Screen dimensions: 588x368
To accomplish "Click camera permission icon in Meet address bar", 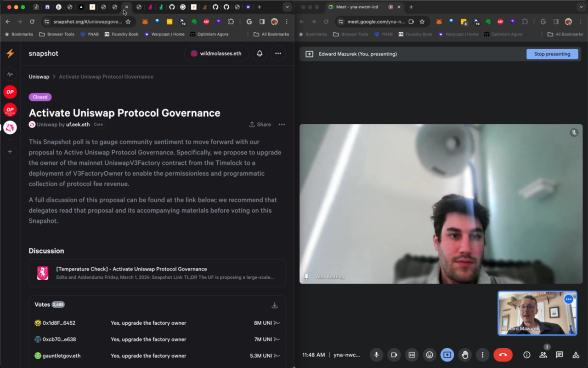I will [411, 22].
